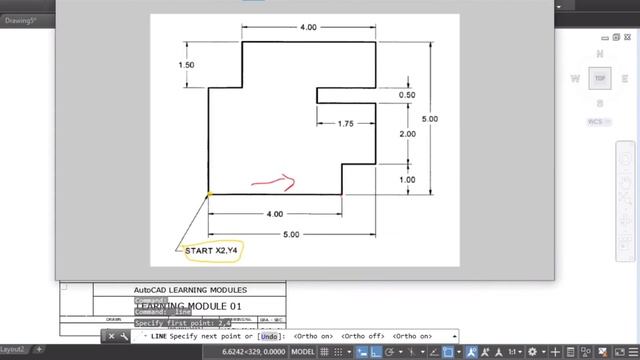The height and width of the screenshot is (360, 640).
Task: Toggle 2D object snap in status bar
Action: pyautogui.click(x=448, y=352)
